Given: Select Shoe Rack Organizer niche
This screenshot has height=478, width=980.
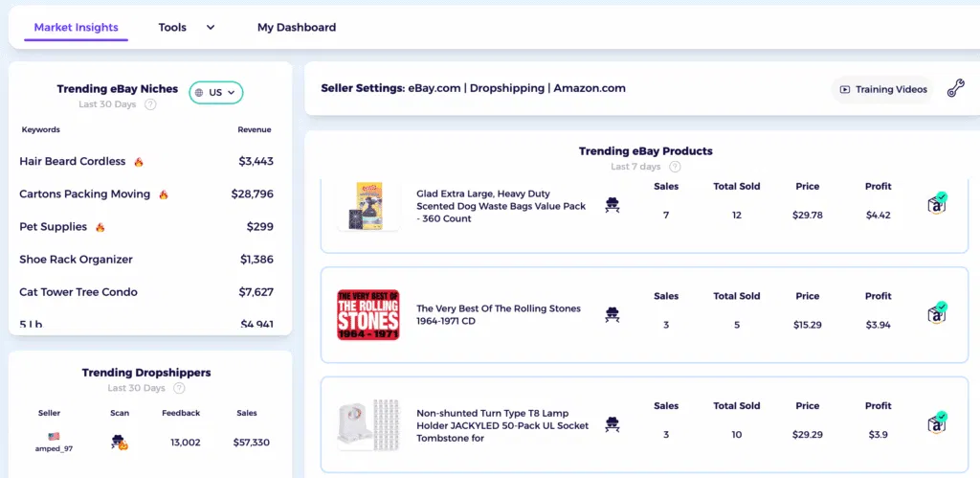Looking at the screenshot, I should (76, 259).
